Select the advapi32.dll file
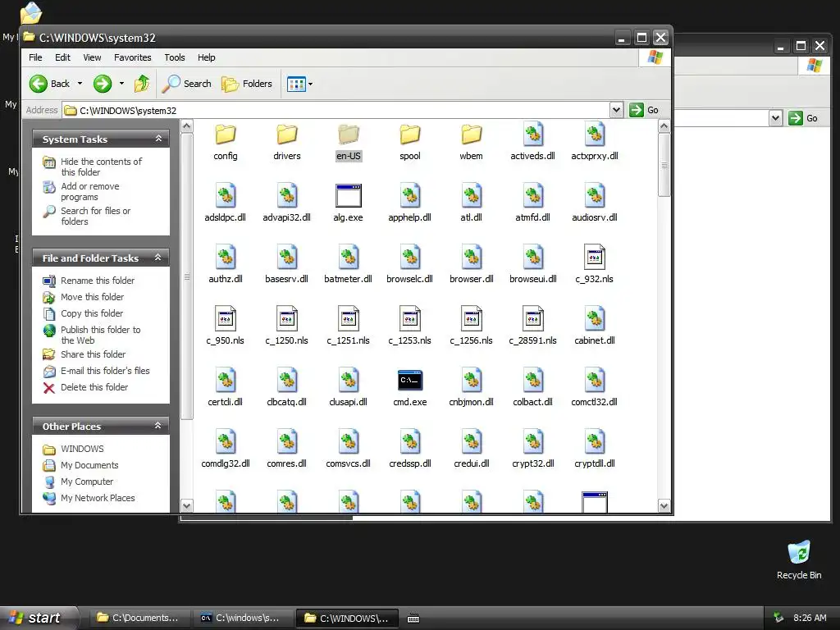Screen dimensions: 840x630 coord(286,203)
